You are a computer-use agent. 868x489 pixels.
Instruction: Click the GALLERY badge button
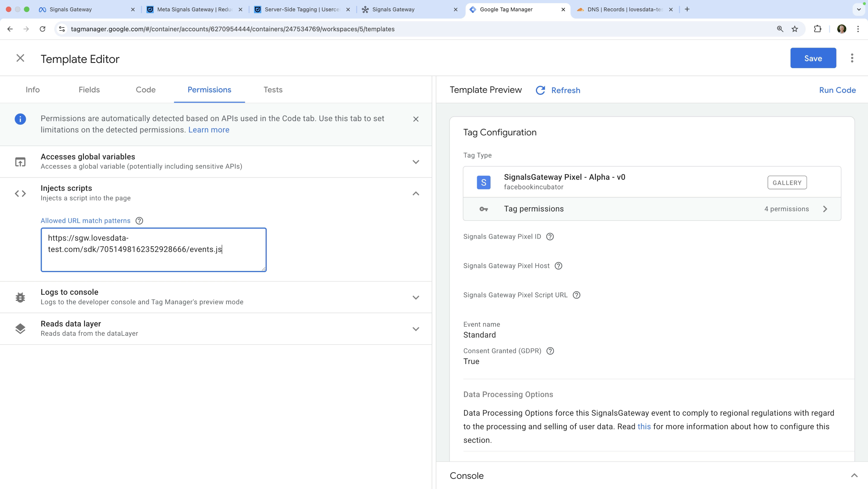(x=787, y=182)
